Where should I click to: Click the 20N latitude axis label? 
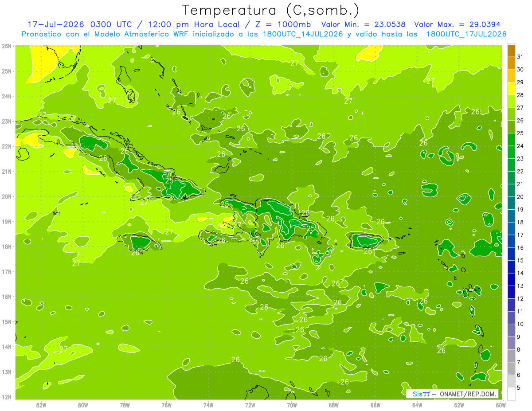click(7, 196)
